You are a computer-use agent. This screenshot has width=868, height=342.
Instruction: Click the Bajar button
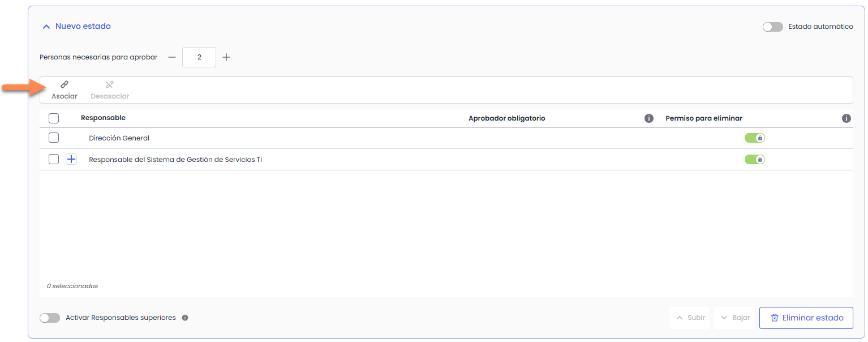point(735,318)
